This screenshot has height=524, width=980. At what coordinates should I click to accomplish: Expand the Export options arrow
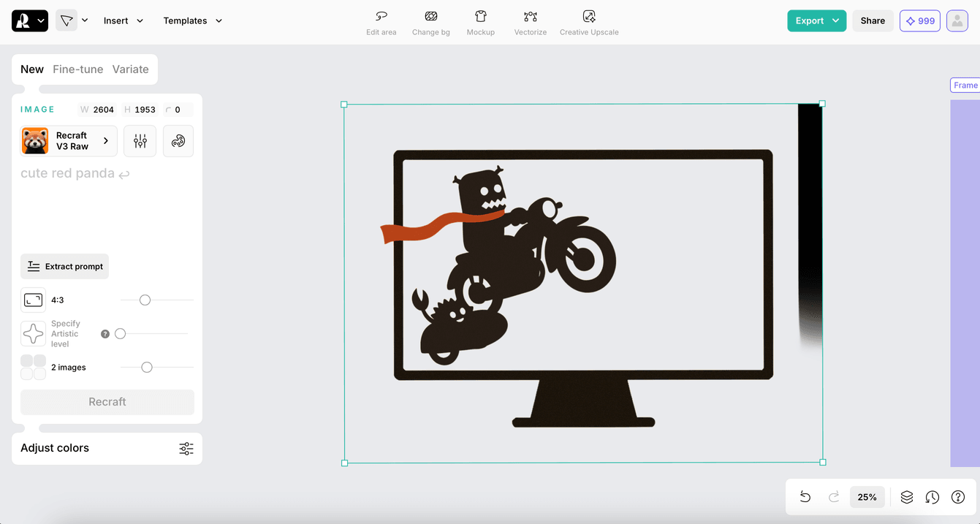[835, 20]
